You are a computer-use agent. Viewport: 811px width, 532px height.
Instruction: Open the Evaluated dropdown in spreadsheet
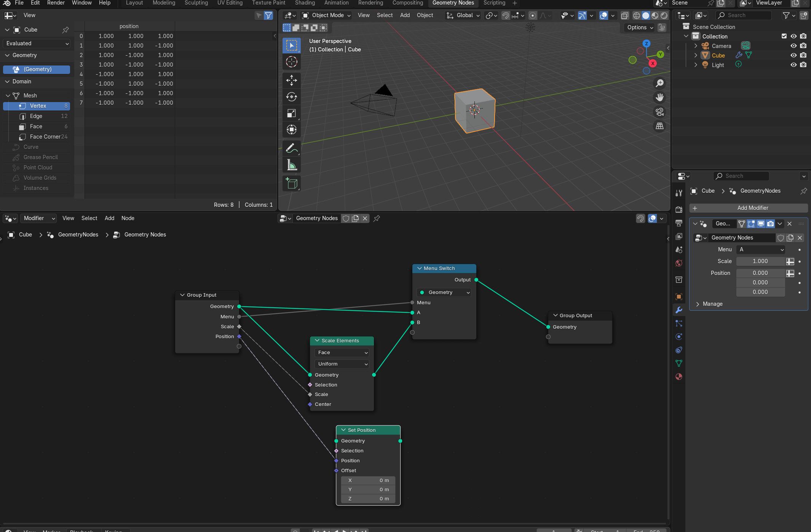click(37, 43)
